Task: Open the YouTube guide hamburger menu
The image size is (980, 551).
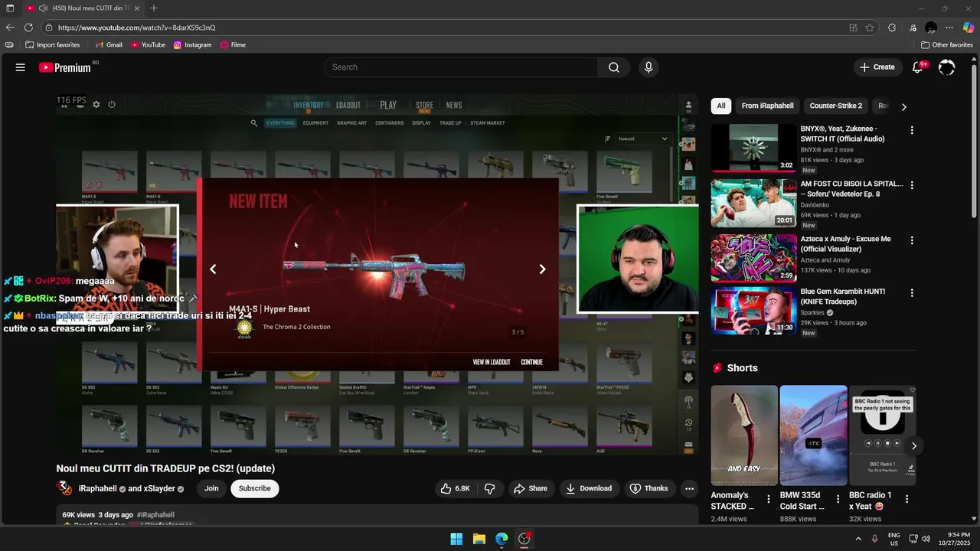Action: coord(21,67)
